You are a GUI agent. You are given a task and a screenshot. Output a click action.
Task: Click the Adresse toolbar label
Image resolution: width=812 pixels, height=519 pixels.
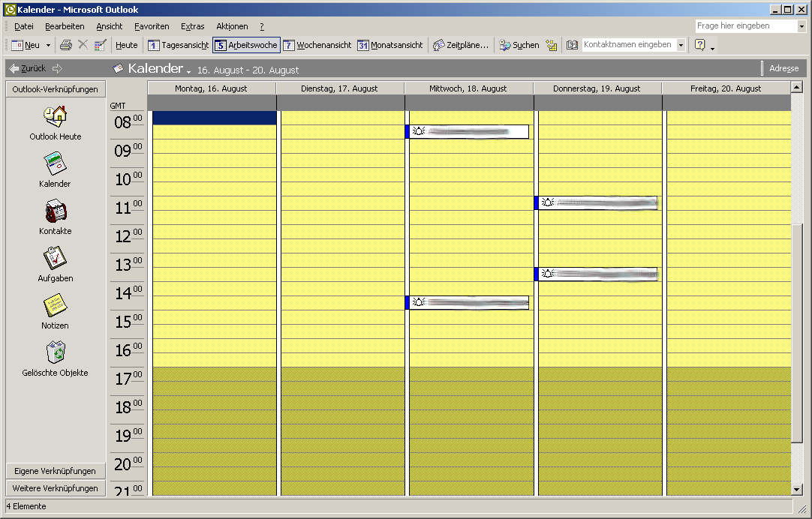coord(783,68)
